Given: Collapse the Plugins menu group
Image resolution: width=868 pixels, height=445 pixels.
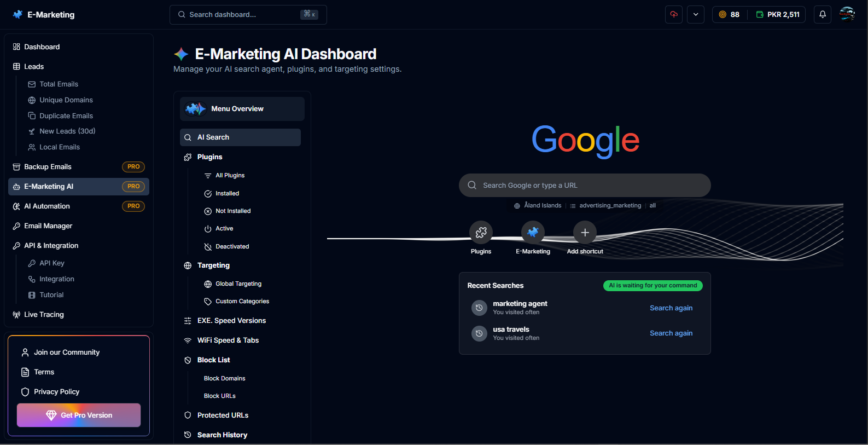Looking at the screenshot, I should [209, 157].
